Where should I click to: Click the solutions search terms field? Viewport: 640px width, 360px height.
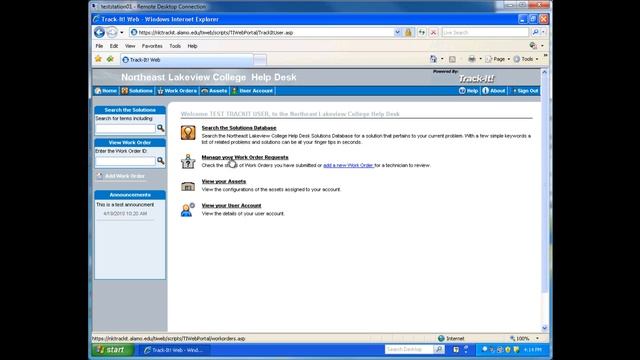point(125,129)
